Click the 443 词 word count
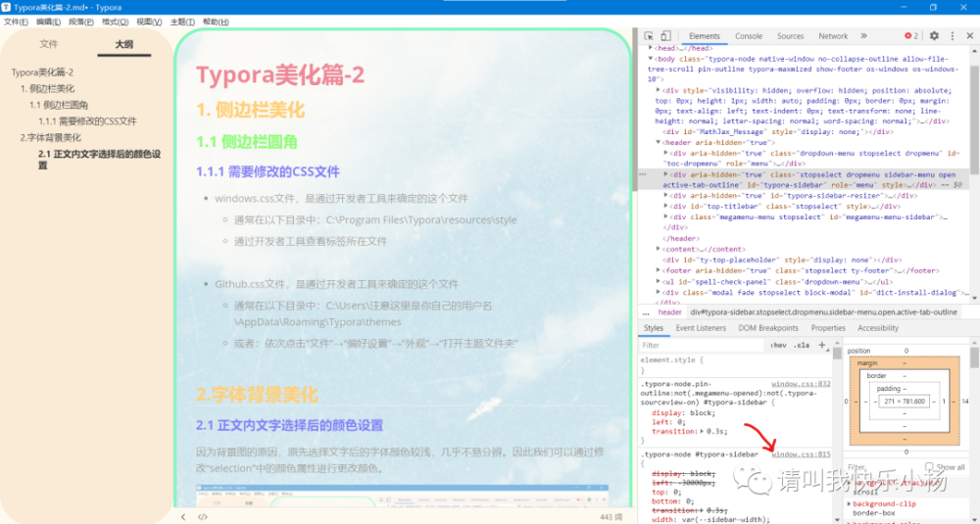Viewport: 980px width, 524px height. coord(612,516)
